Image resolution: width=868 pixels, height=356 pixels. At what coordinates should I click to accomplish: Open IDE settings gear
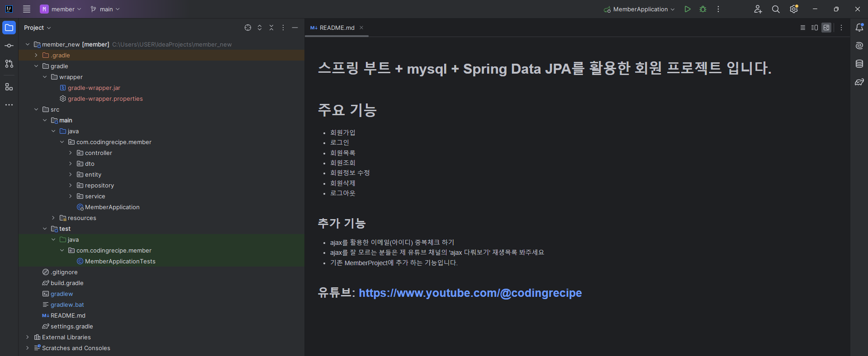(x=794, y=9)
